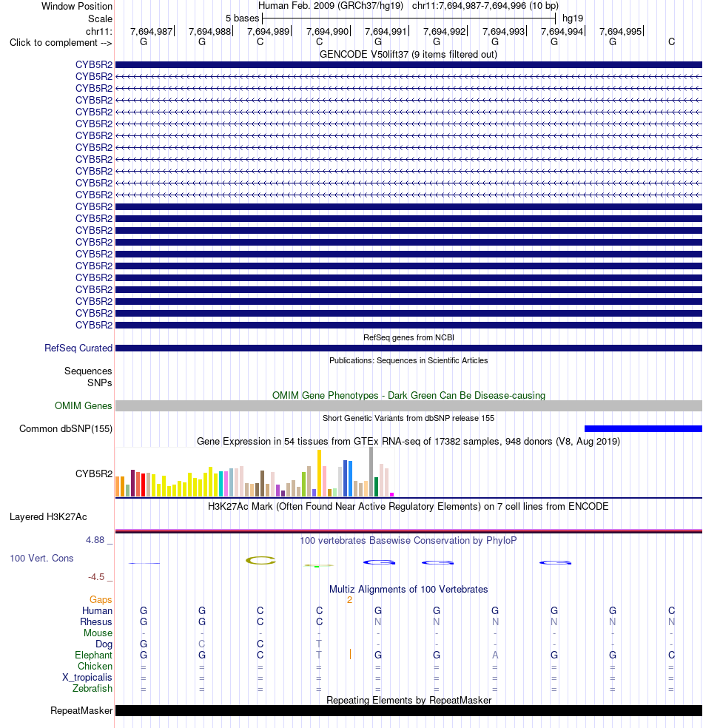This screenshot has width=703, height=728.
Task: Click the Window Position track label
Action: pyautogui.click(x=77, y=6)
